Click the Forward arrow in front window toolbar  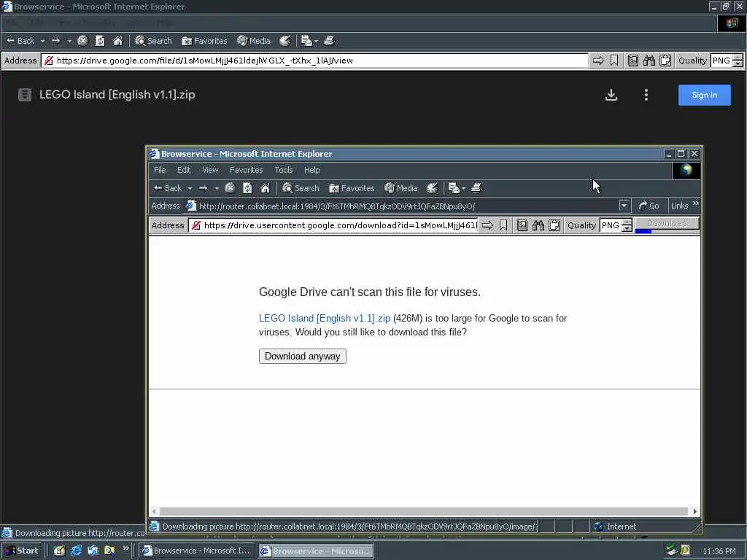click(x=204, y=188)
